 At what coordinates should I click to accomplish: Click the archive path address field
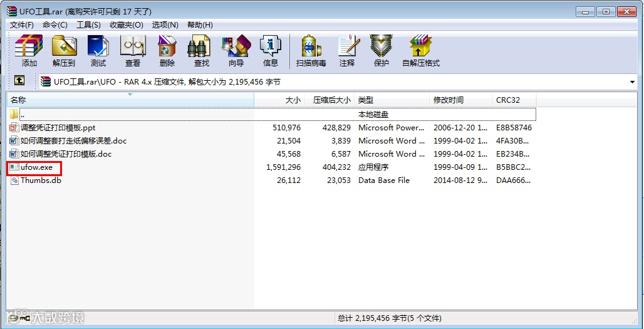coord(338,82)
